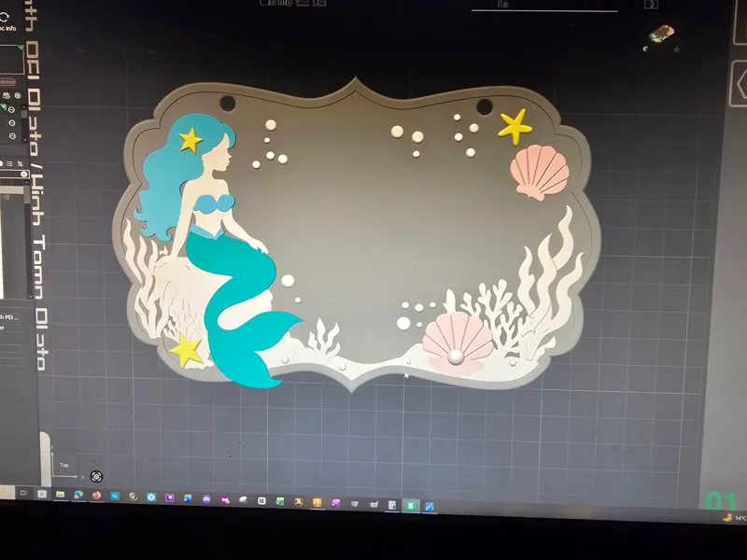Open Discord from the taskbar
Screen dimensions: 747x560
tap(206, 499)
